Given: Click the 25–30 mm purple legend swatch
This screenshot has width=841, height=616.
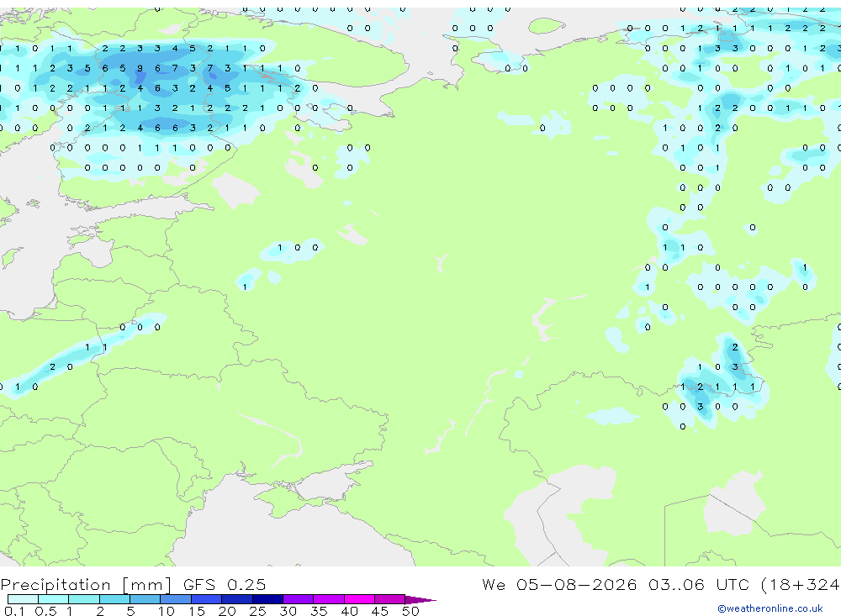Looking at the screenshot, I should click(x=267, y=599).
